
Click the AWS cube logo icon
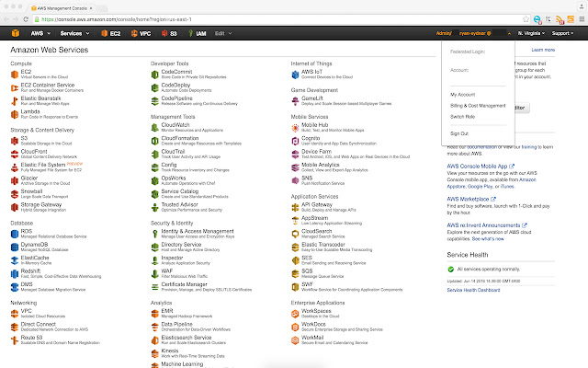pos(16,33)
